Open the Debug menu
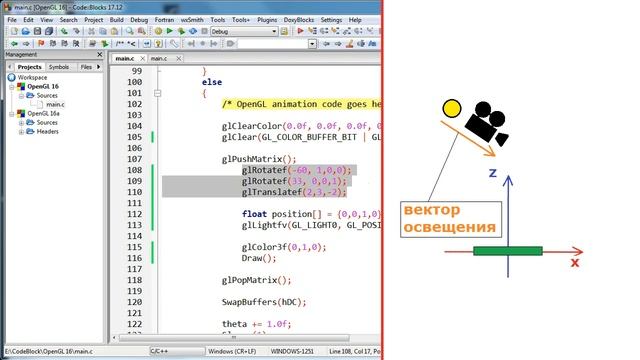 tap(139, 20)
